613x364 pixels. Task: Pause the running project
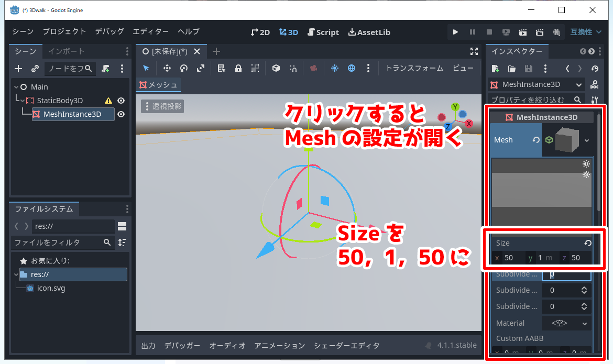(472, 32)
